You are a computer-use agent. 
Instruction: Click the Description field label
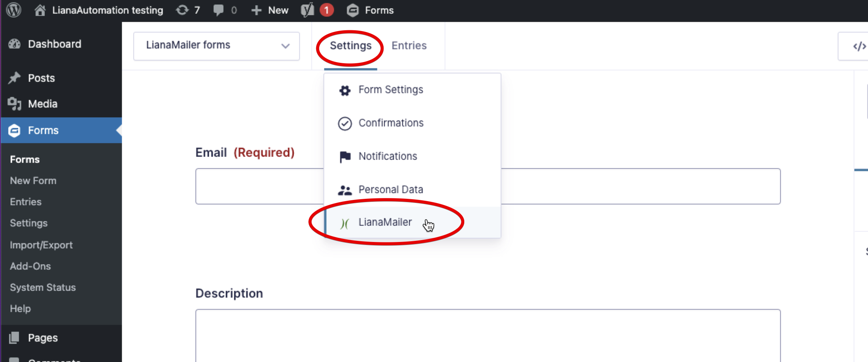229,293
